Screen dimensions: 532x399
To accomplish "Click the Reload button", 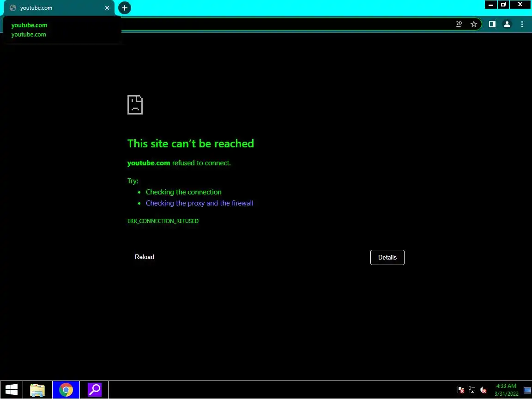I will [145, 257].
